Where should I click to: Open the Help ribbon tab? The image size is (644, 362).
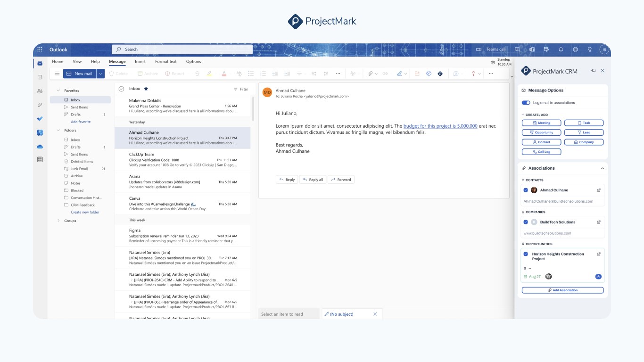[95, 61]
